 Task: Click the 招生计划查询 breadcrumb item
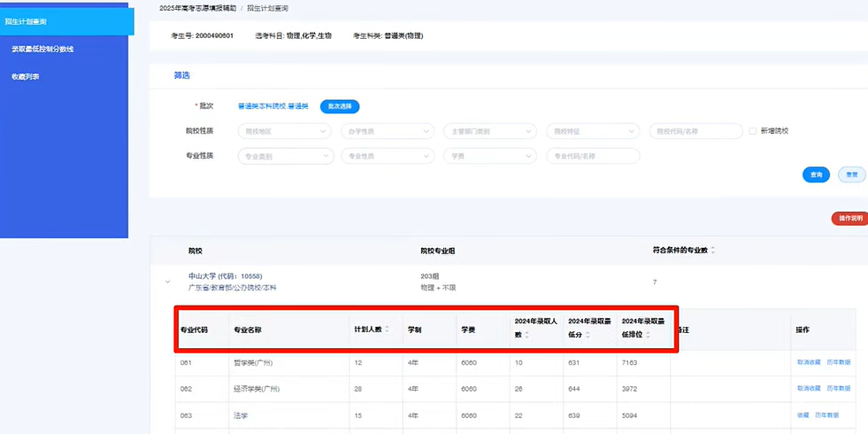pos(267,8)
